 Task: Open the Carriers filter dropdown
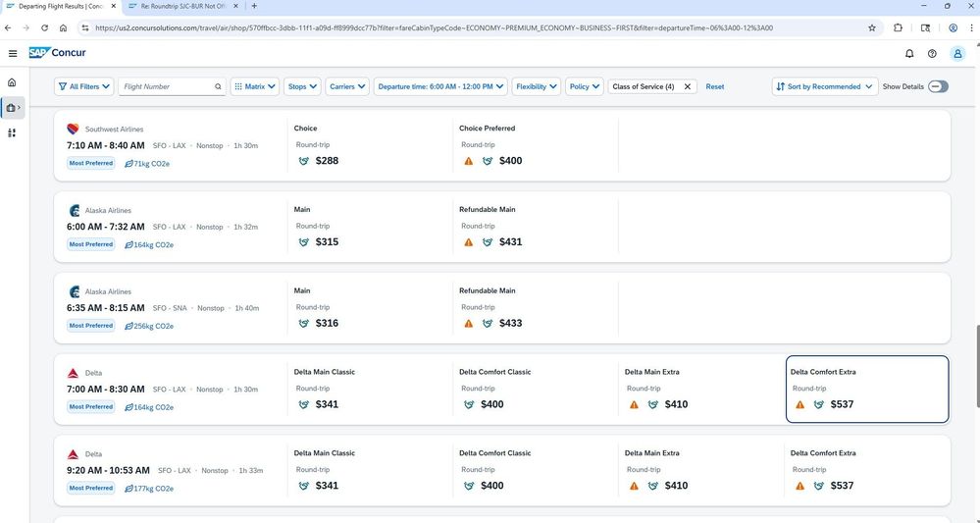[x=347, y=87]
